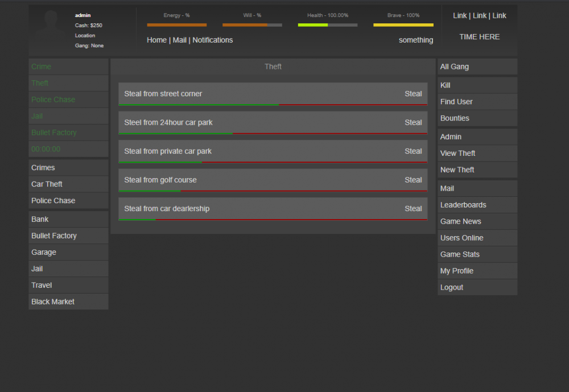Click the Health progress bar

(327, 25)
